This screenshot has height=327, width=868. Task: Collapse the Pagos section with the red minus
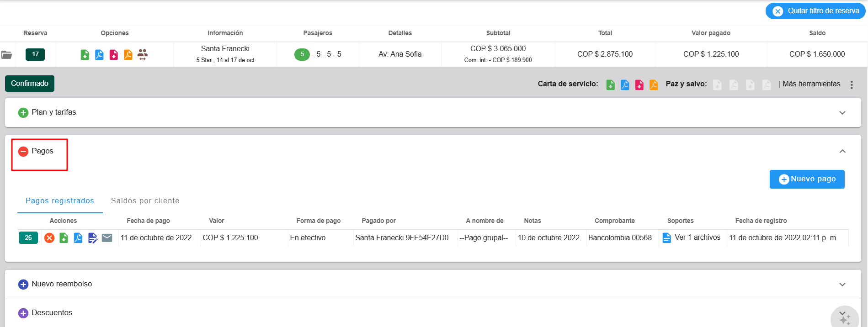[23, 152]
